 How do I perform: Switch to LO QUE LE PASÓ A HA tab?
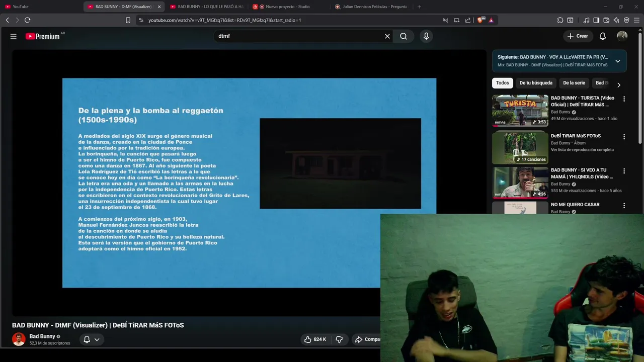click(206, 7)
